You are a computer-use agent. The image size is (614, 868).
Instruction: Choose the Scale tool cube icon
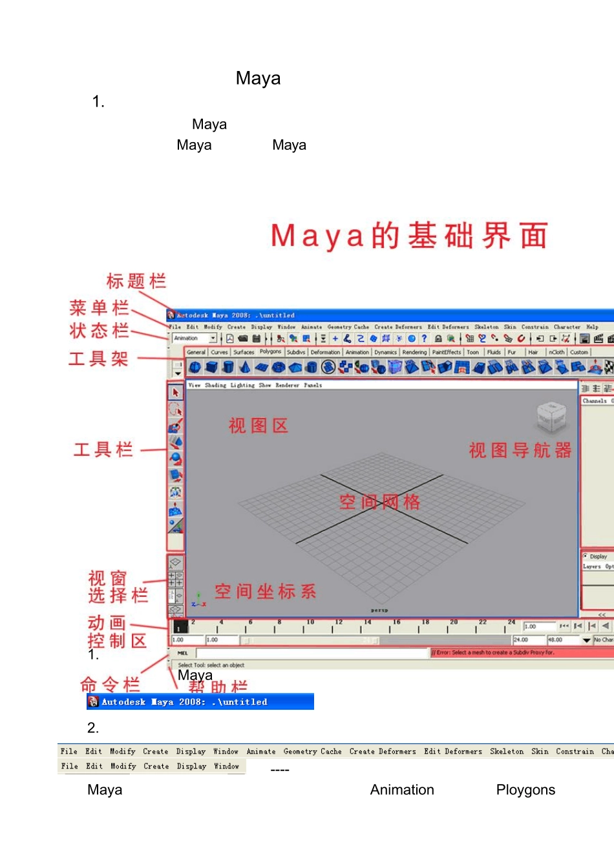pos(175,475)
